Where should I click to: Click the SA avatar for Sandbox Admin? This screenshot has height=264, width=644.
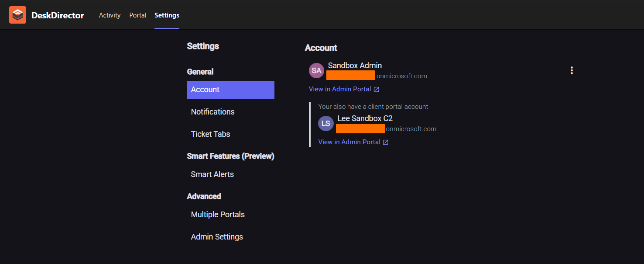(x=316, y=70)
